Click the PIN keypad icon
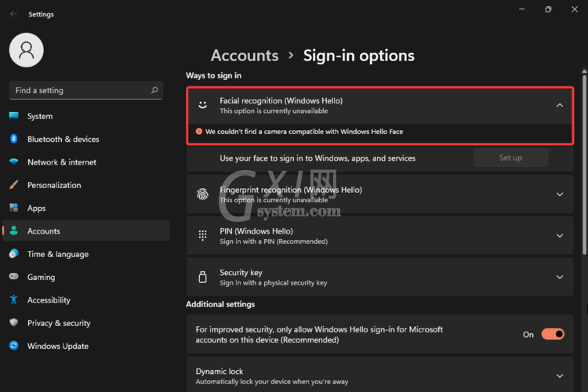 point(202,235)
